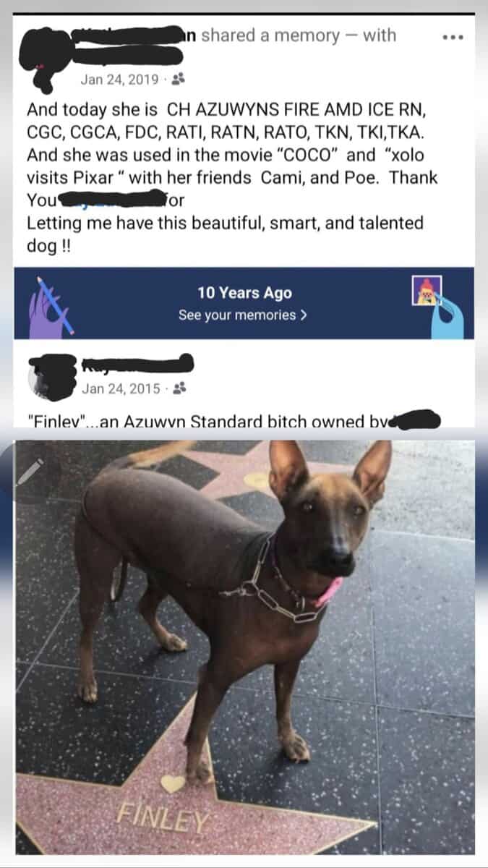Click the shared a memory text
Image resolution: width=488 pixels, height=868 pixels.
pos(270,35)
